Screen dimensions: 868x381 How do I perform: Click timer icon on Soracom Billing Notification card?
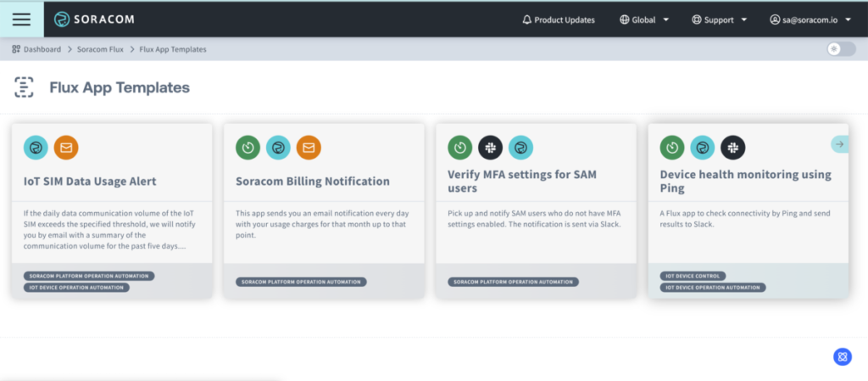pos(248,148)
